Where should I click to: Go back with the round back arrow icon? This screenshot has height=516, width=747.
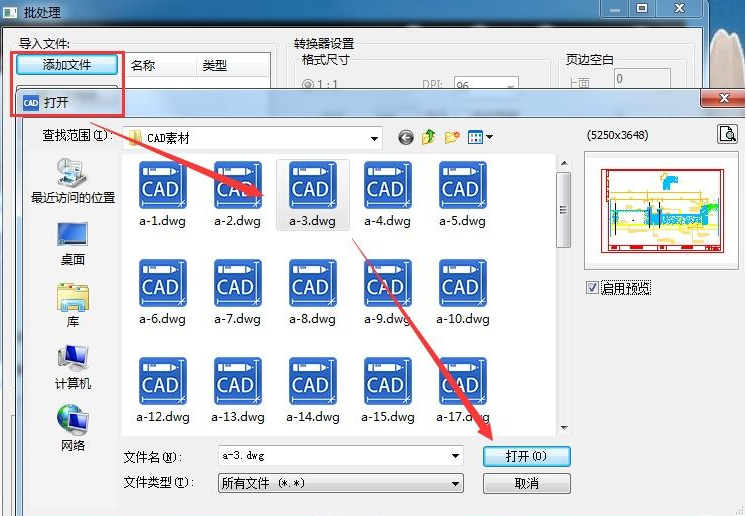tap(405, 138)
